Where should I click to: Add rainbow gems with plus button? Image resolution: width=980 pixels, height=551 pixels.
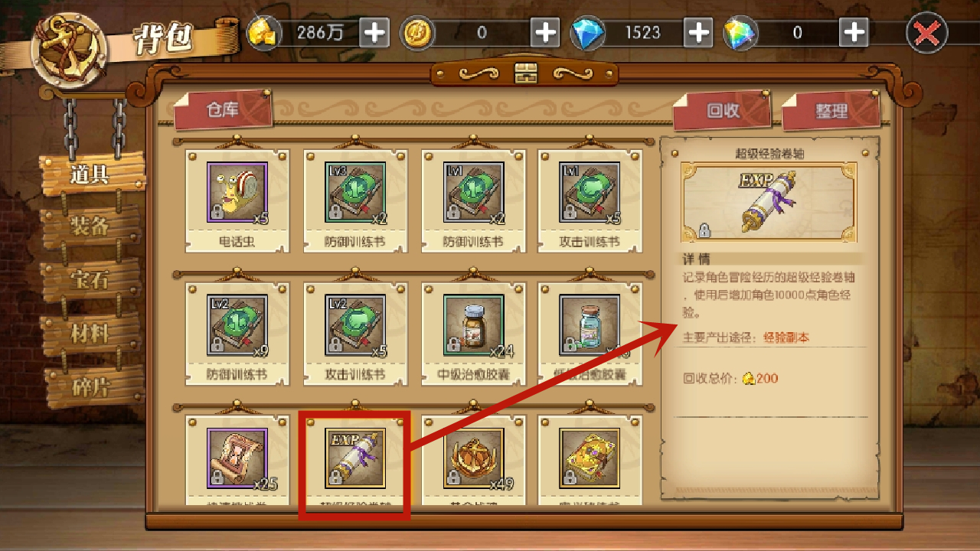click(x=853, y=32)
